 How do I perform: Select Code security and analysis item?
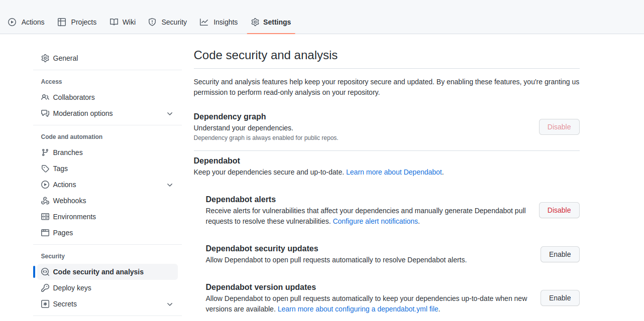point(108,272)
